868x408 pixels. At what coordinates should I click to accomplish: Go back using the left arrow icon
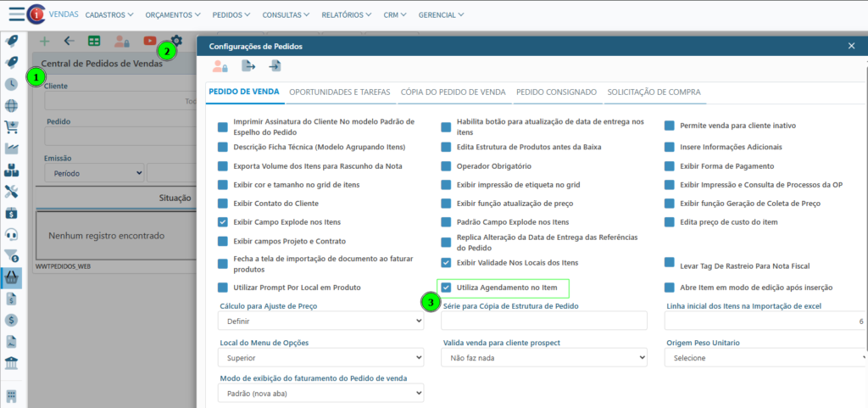tap(70, 41)
